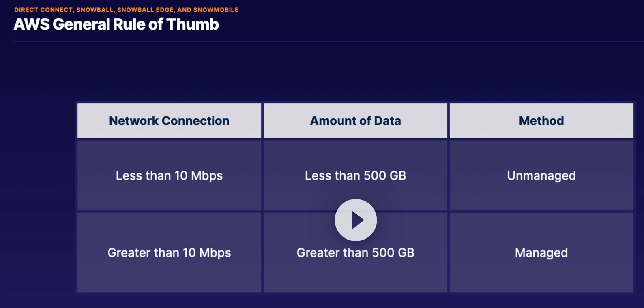Click the "Greater than 500 GB" cell
Screen dimensions: 644x308
point(355,253)
